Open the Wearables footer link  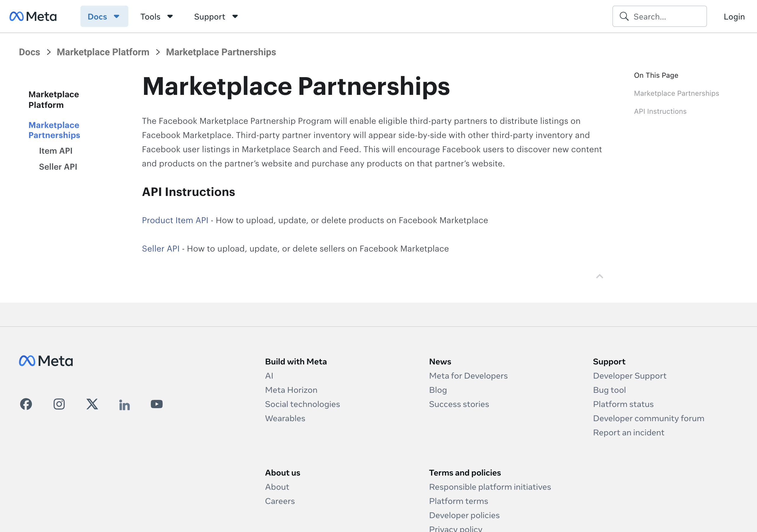pyautogui.click(x=285, y=418)
